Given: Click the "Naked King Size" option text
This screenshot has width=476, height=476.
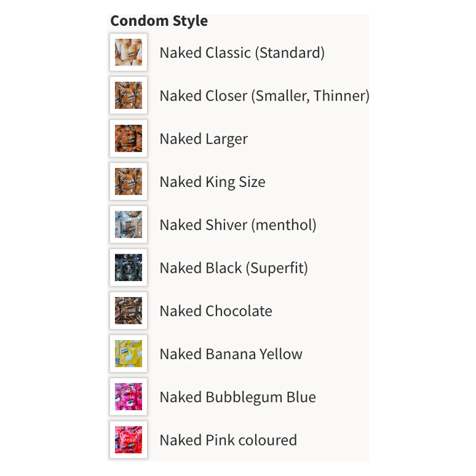Looking at the screenshot, I should coord(212,182).
